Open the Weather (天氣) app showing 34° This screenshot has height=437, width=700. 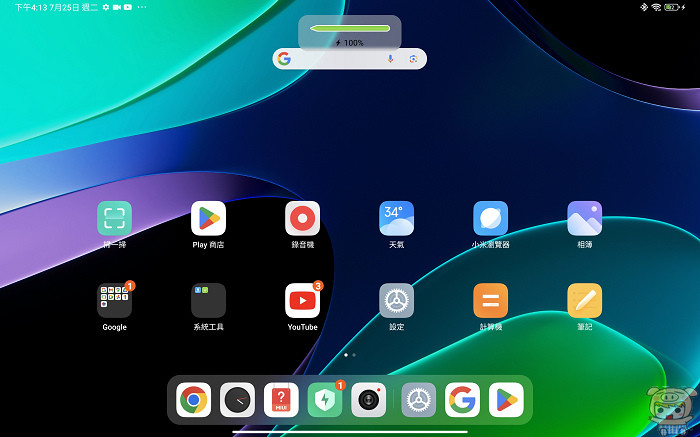point(396,218)
